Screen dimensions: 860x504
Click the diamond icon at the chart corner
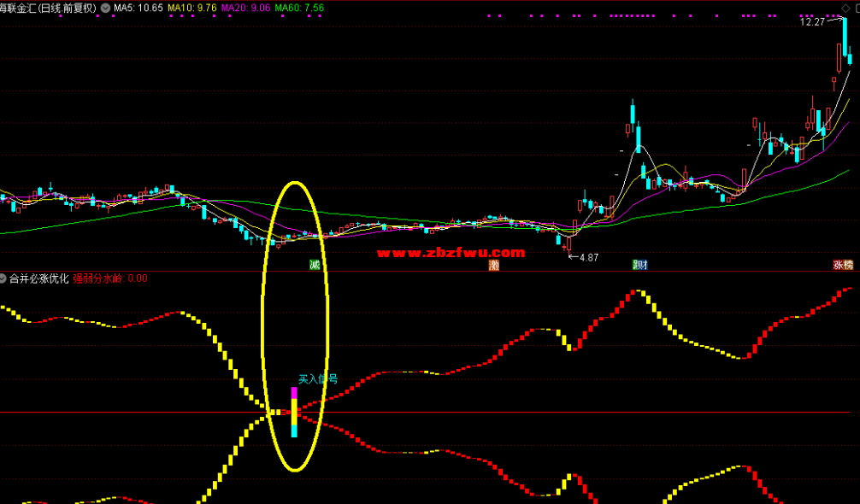click(x=844, y=7)
